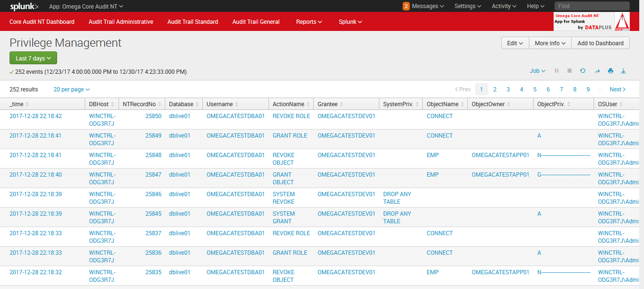Viewport: 644px width, 289px height.
Task: Export the search results
Action: coord(624,70)
